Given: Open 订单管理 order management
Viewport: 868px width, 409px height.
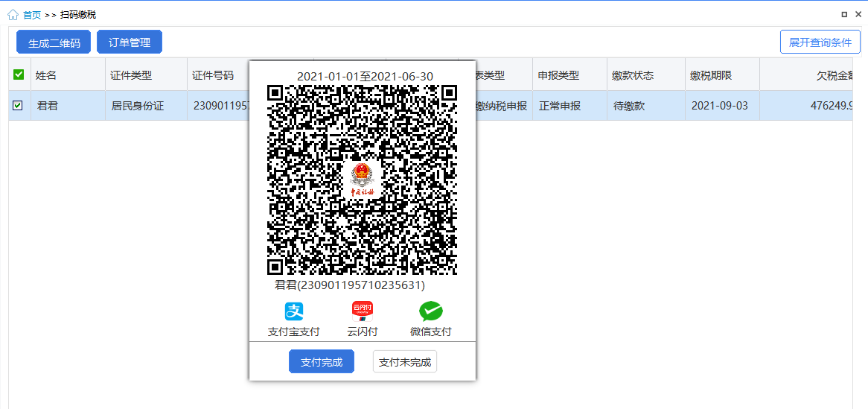Looking at the screenshot, I should tap(130, 42).
